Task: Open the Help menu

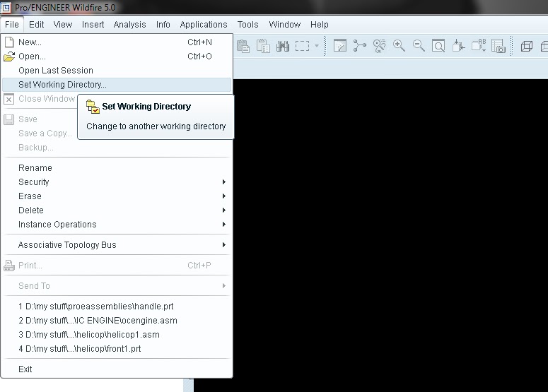Action: [320, 25]
